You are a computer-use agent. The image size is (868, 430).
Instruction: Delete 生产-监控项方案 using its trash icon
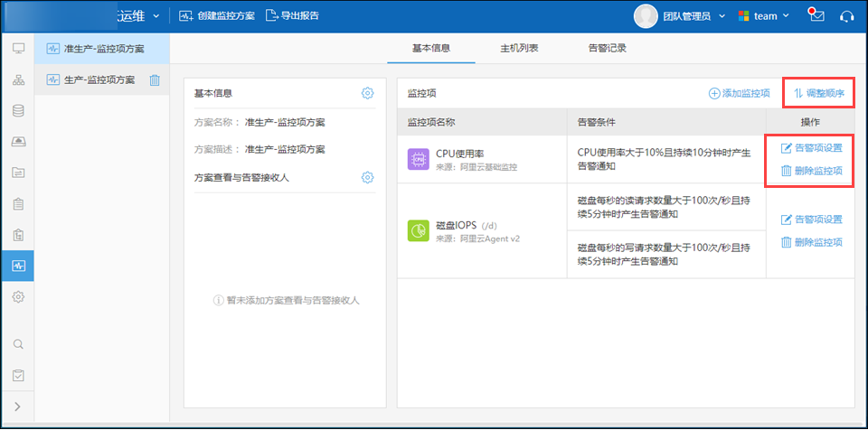[155, 80]
